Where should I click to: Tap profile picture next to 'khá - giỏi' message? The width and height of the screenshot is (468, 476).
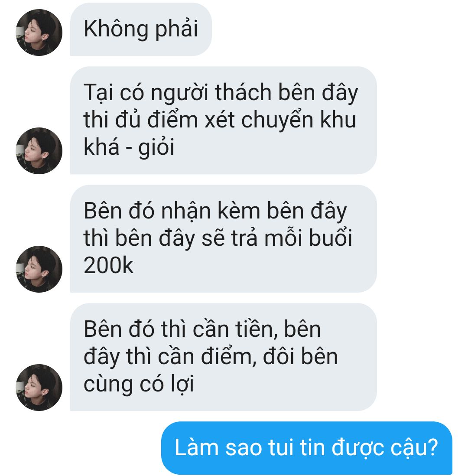point(39,151)
